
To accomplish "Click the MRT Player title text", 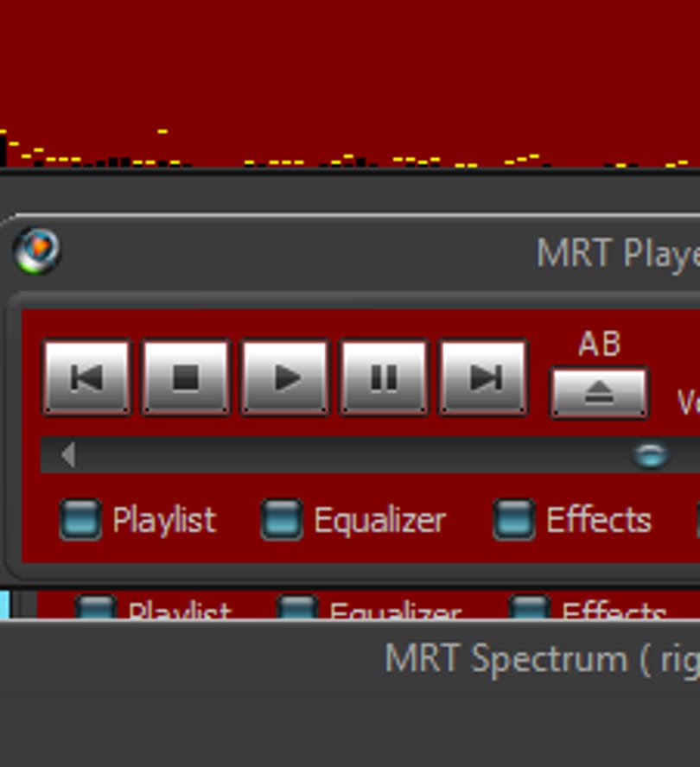I will (618, 254).
